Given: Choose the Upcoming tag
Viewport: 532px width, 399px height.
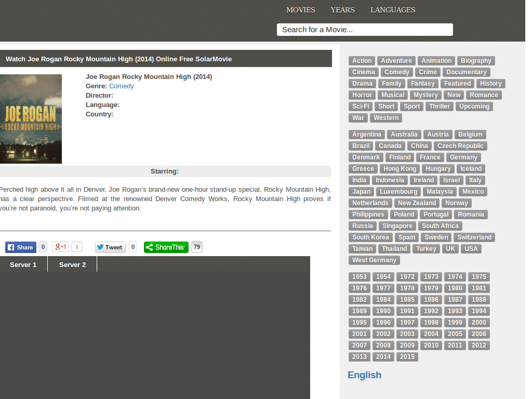Looking at the screenshot, I should [x=474, y=107].
